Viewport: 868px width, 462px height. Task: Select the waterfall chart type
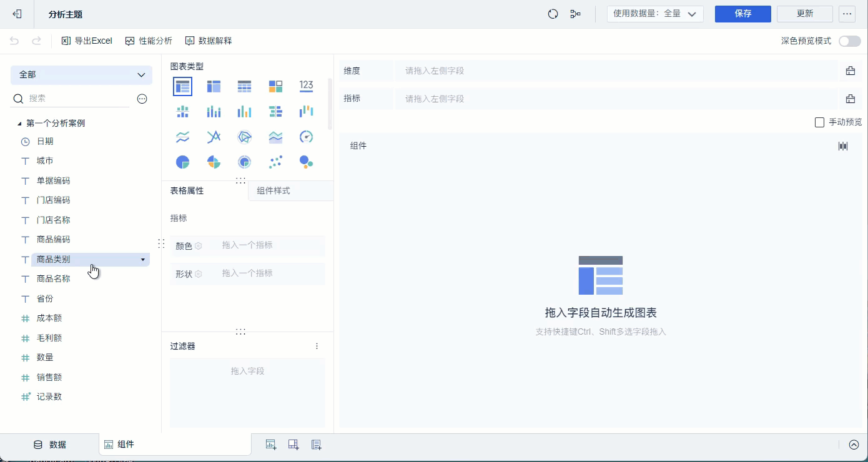pos(306,112)
